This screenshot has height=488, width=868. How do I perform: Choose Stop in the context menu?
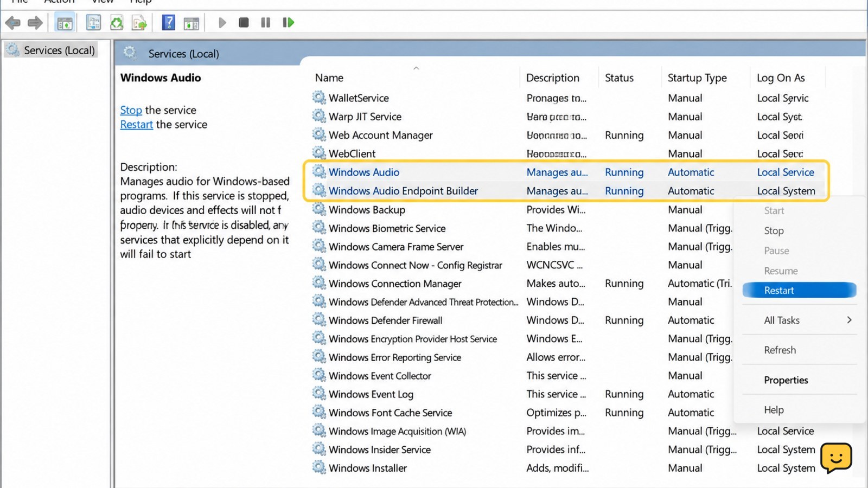pos(774,230)
